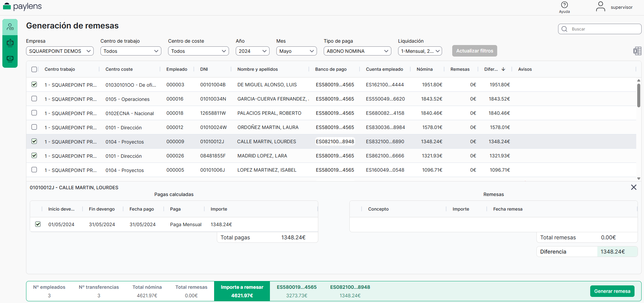Close the CALLE MARTIN detail panel

click(634, 187)
